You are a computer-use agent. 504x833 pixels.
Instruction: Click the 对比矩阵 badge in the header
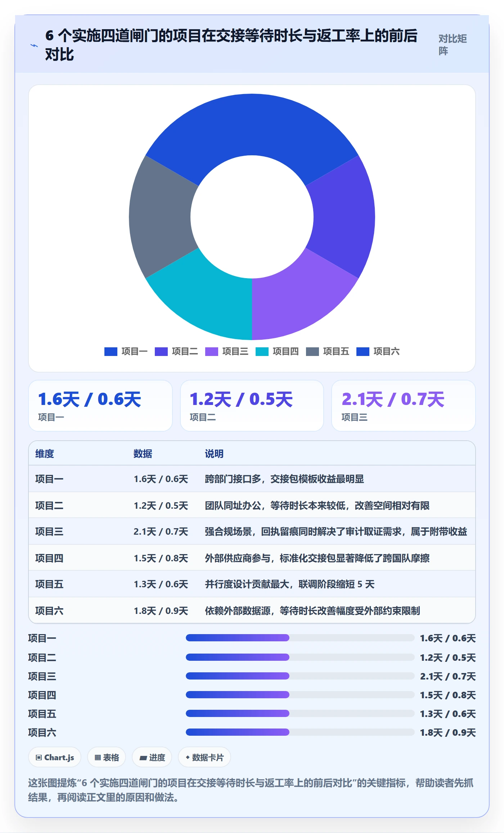click(x=453, y=45)
